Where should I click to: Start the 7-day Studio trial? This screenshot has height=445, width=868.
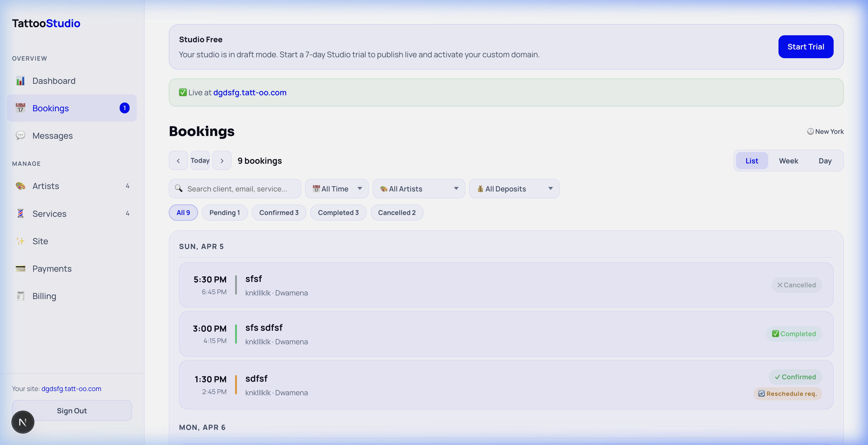pyautogui.click(x=805, y=46)
